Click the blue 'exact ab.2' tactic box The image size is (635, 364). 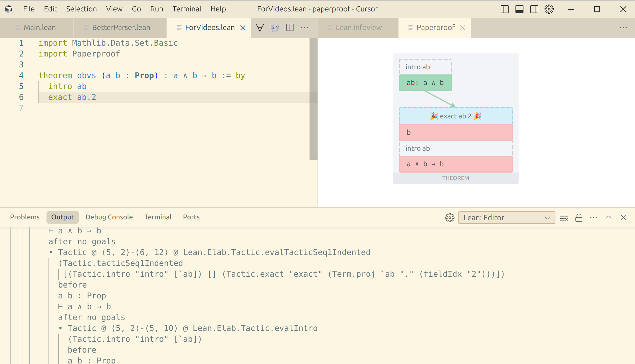[x=456, y=116]
